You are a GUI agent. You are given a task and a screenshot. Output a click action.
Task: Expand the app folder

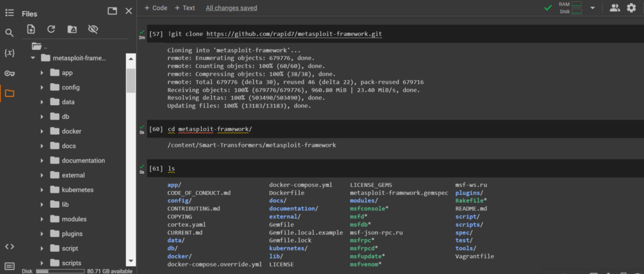[x=42, y=73]
